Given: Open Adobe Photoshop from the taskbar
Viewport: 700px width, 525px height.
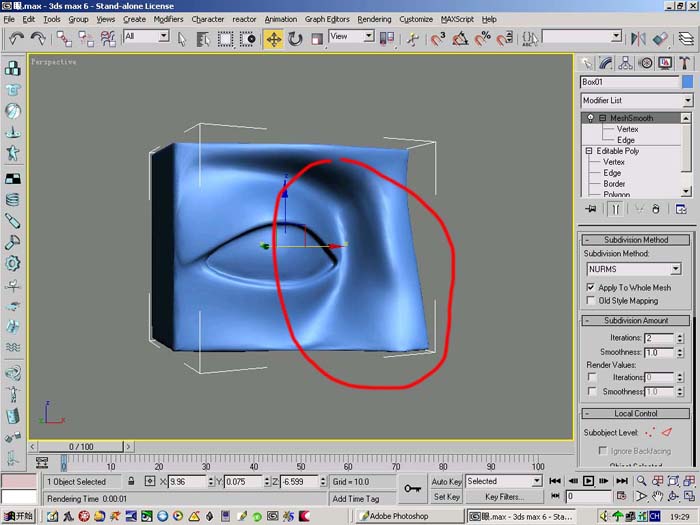Looking at the screenshot, I should [410, 516].
